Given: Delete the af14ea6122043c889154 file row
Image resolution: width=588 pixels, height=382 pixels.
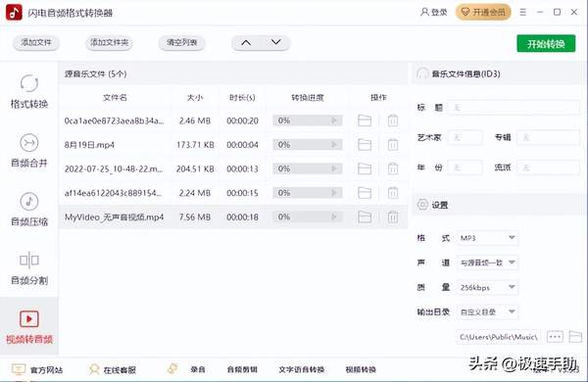Looking at the screenshot, I should coord(393,193).
